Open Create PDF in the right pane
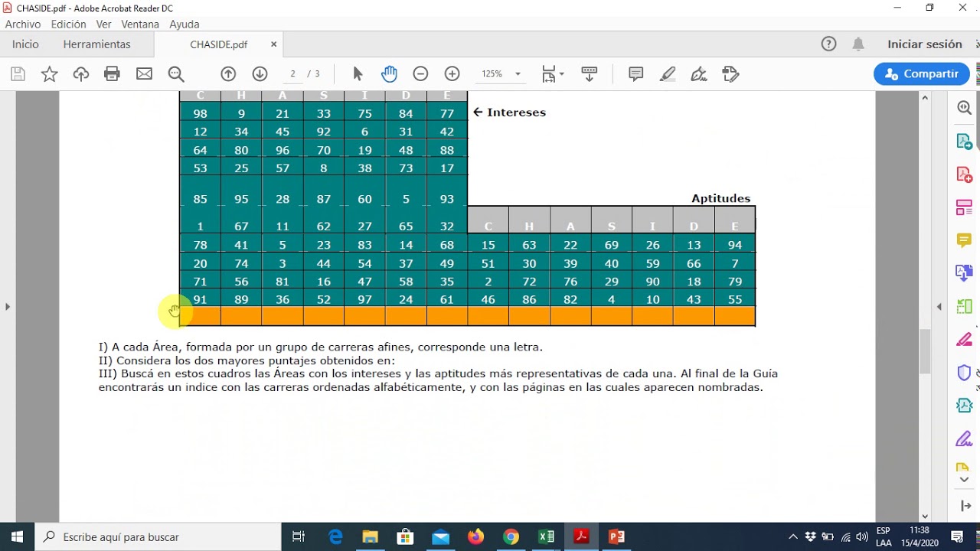The width and height of the screenshot is (980, 551). point(965,174)
